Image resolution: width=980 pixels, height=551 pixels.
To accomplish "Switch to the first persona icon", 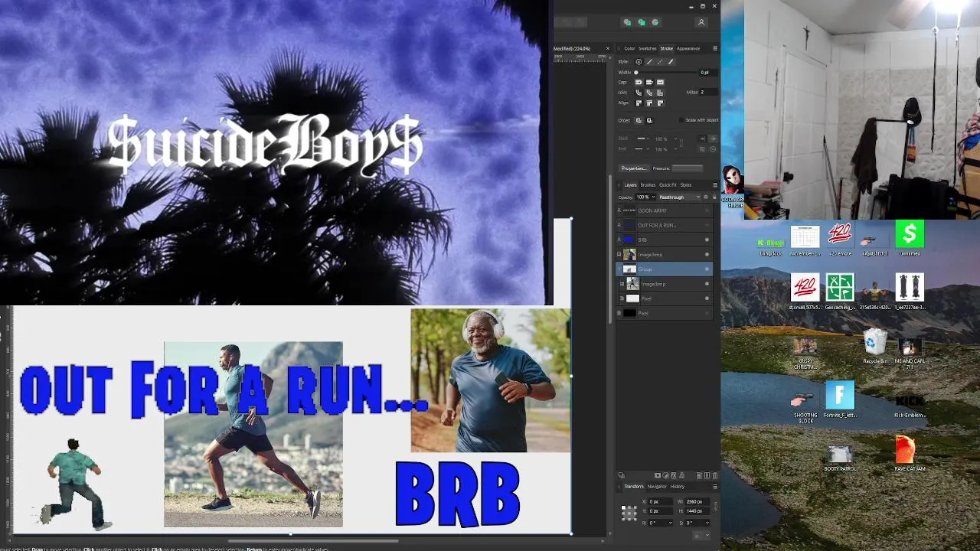I will [x=627, y=22].
